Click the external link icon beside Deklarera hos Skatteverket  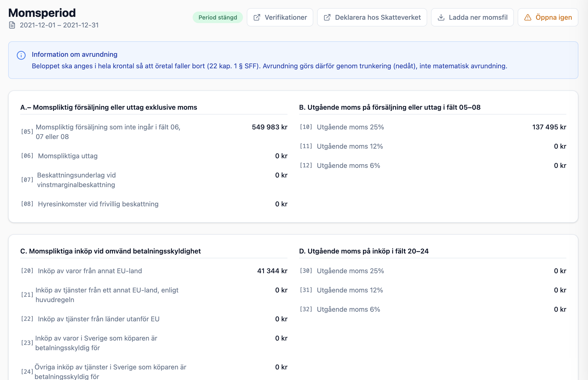(x=327, y=17)
